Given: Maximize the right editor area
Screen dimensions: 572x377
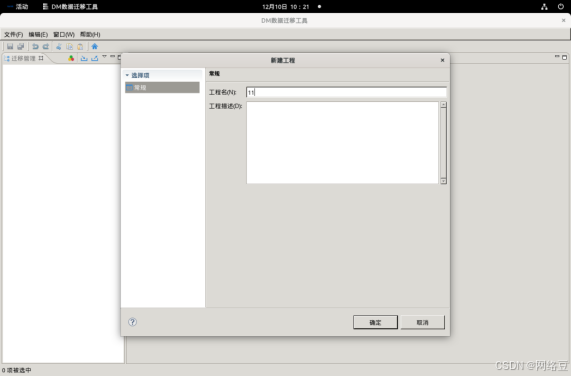Looking at the screenshot, I should 564,57.
